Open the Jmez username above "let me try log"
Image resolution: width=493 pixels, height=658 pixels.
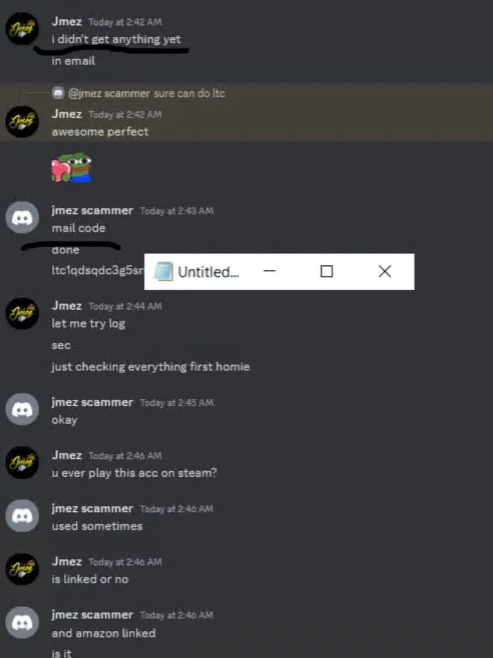tap(67, 306)
